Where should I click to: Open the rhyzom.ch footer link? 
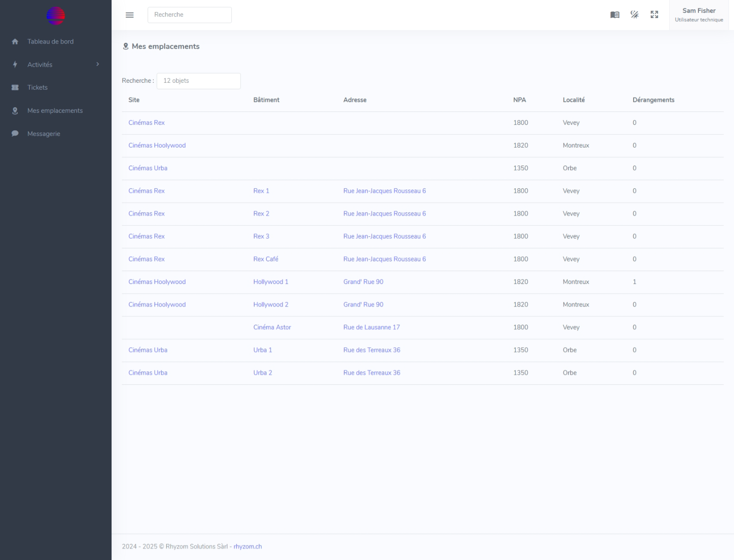[248, 547]
